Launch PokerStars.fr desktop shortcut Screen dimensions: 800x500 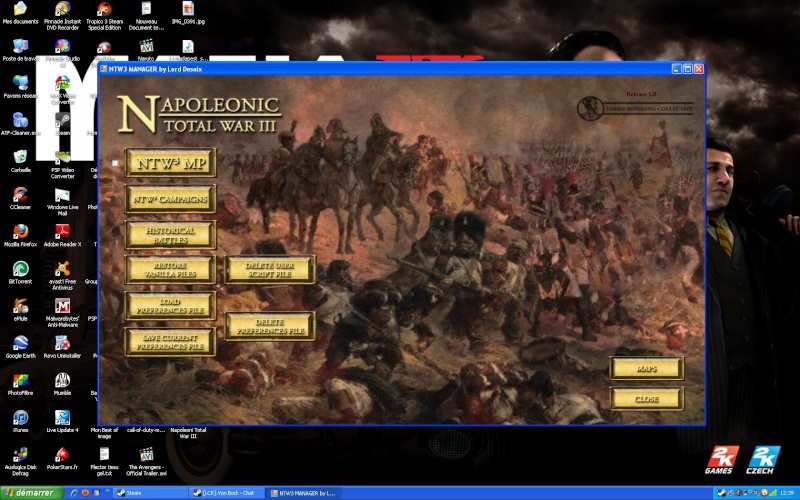point(62,458)
